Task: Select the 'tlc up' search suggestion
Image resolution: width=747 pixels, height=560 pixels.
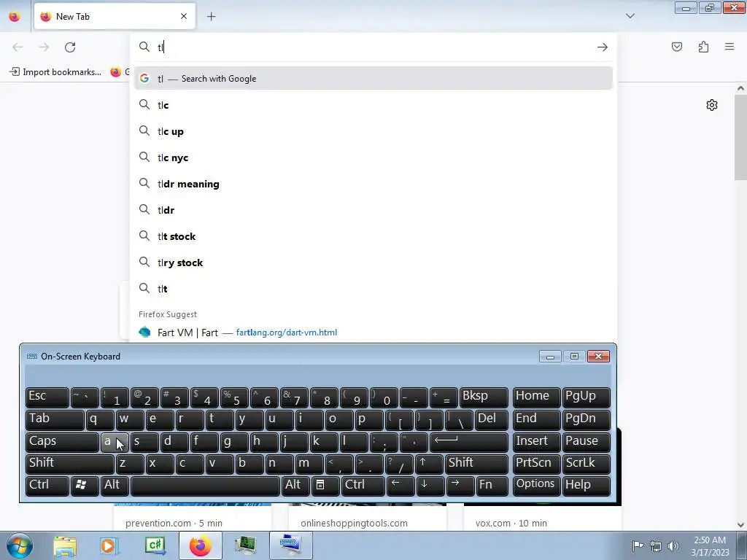Action: point(373,131)
